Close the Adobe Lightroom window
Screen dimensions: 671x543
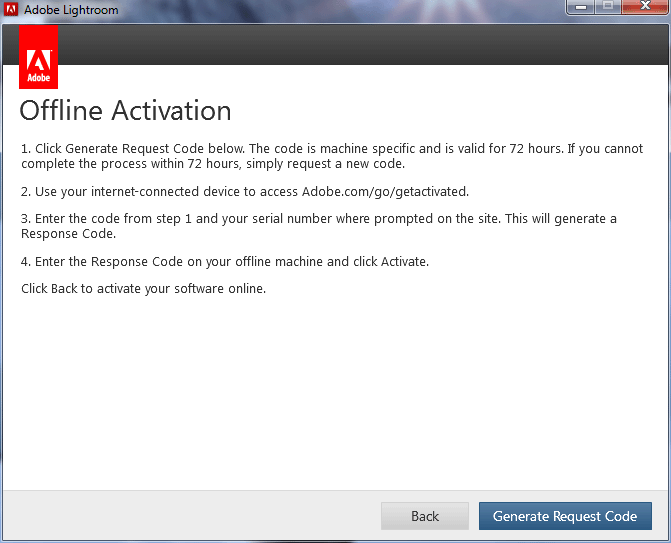coord(645,6)
